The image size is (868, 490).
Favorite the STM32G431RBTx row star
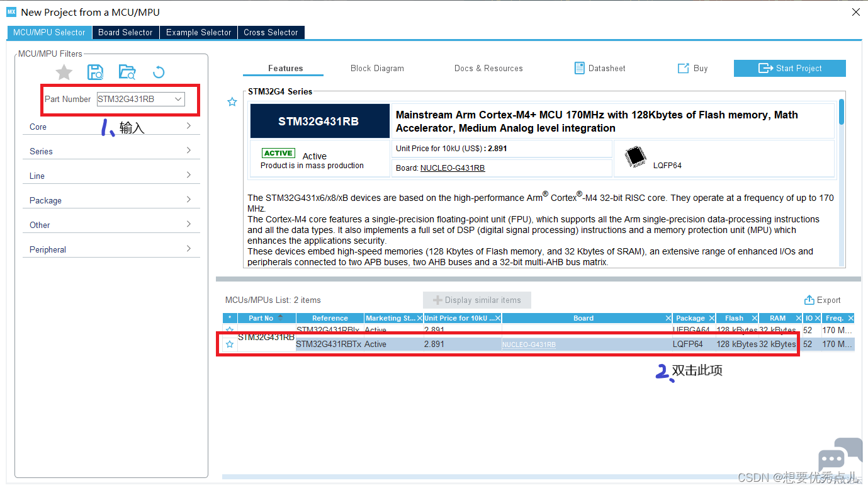coord(230,345)
